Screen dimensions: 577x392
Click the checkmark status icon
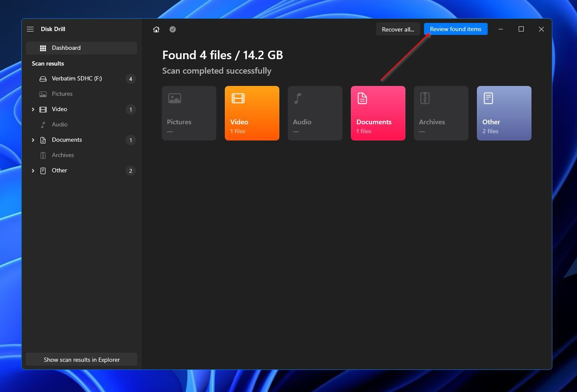tap(172, 29)
